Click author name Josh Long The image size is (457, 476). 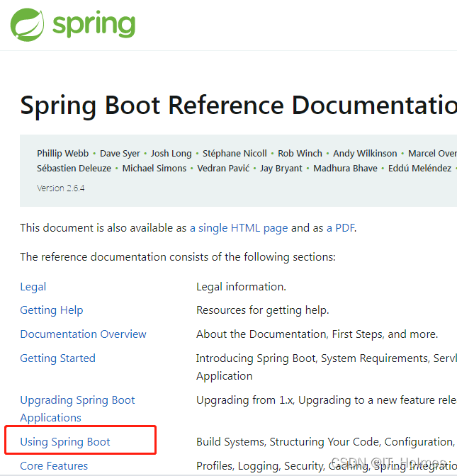171,154
